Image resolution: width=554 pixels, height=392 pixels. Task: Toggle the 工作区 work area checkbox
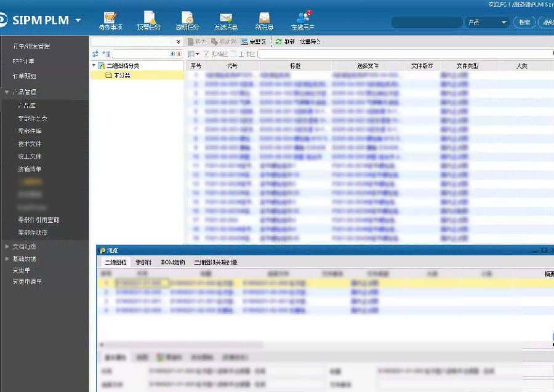tap(233, 54)
